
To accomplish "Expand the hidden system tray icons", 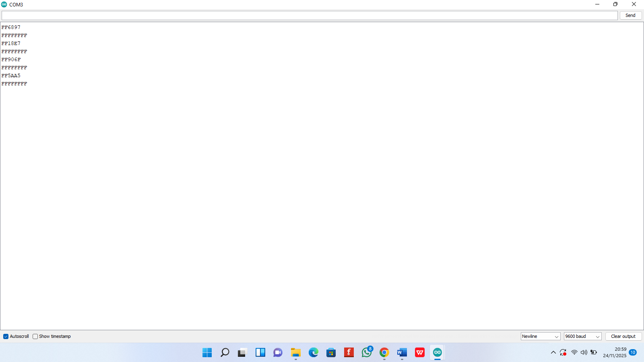I will (553, 353).
